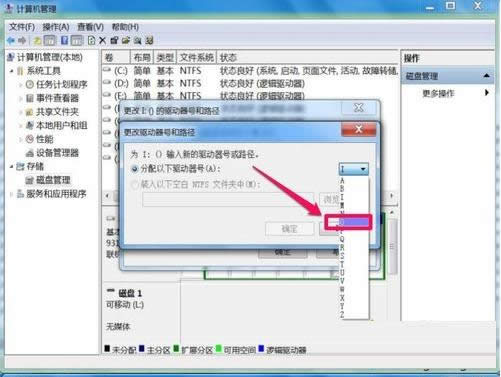Choose letter X in the dropdown list

tap(354, 297)
